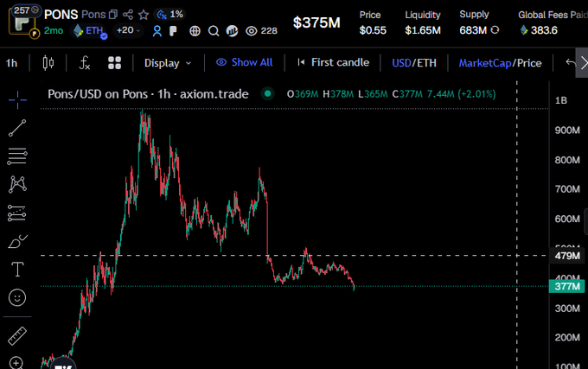This screenshot has width=588, height=369.
Task: Jump to First candle
Action: coord(333,62)
